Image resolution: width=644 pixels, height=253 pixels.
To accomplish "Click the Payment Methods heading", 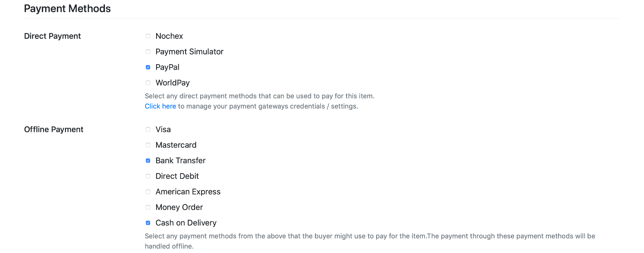I will coord(67,9).
